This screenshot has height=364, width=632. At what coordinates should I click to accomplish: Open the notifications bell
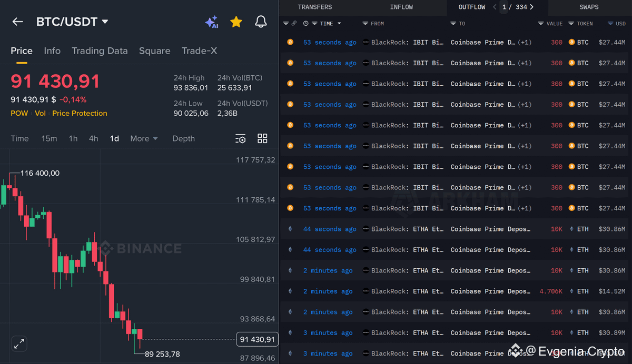[261, 22]
